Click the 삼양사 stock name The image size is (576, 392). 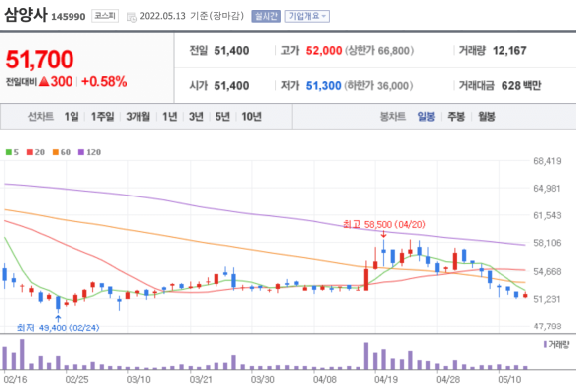pos(26,15)
